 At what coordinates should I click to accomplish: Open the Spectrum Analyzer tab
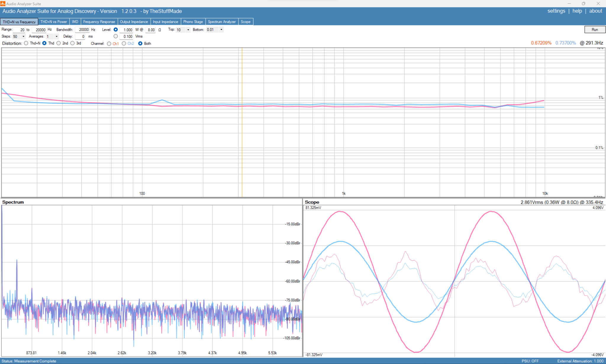(222, 22)
